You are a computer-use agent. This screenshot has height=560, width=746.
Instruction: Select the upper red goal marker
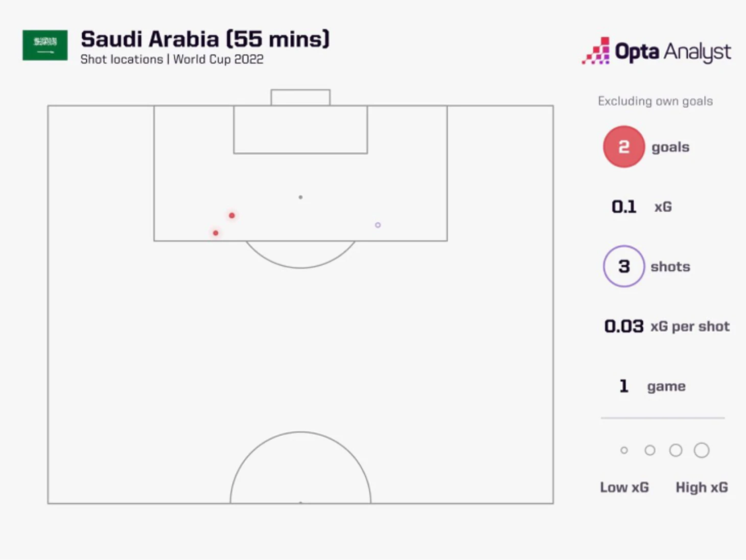coord(232,216)
